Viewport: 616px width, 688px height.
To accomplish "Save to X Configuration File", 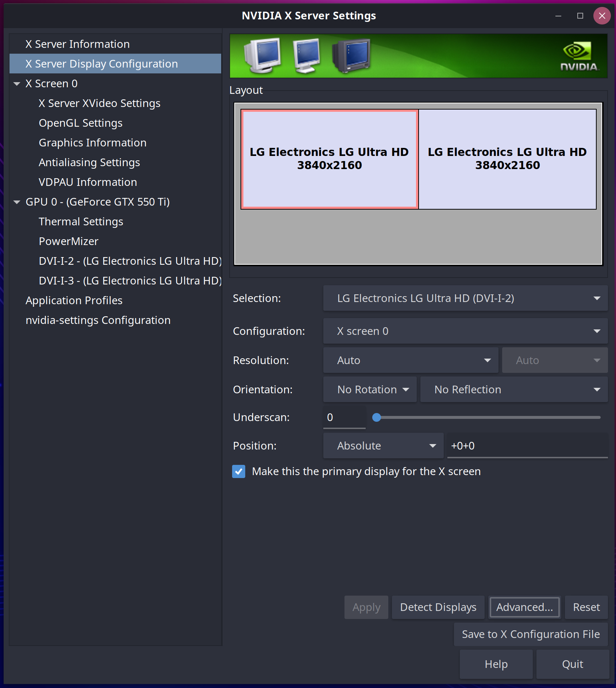I will pyautogui.click(x=530, y=634).
